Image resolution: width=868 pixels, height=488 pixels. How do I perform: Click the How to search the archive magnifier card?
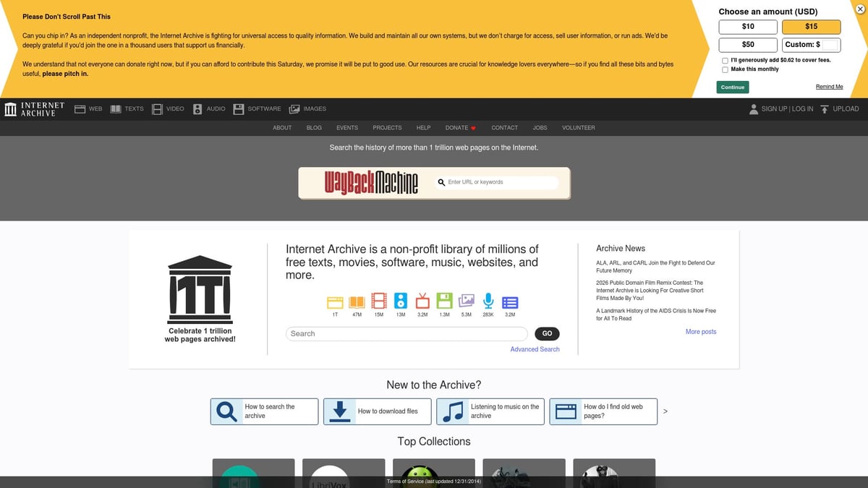point(263,411)
